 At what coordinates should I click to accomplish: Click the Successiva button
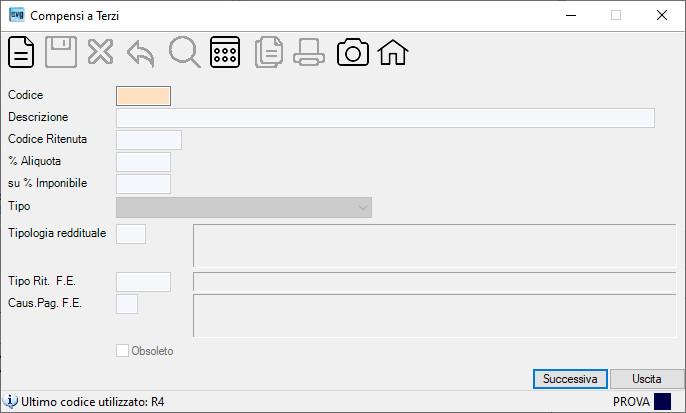(x=570, y=379)
